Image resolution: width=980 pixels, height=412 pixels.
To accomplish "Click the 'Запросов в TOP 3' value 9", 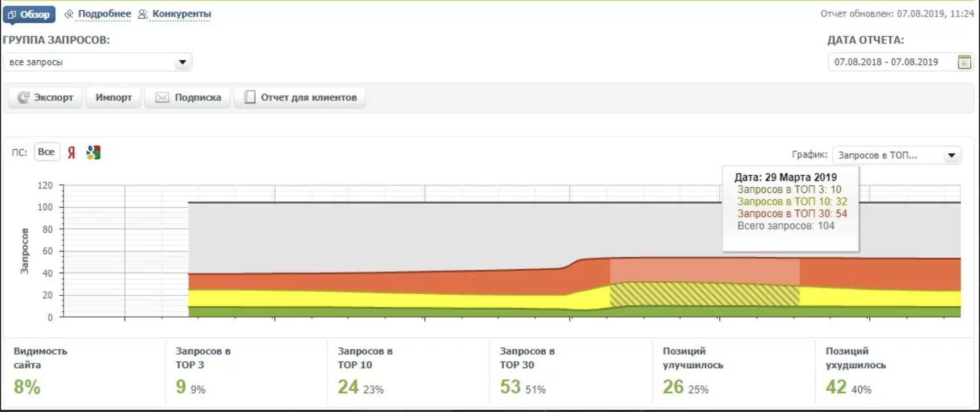I will coord(181,387).
